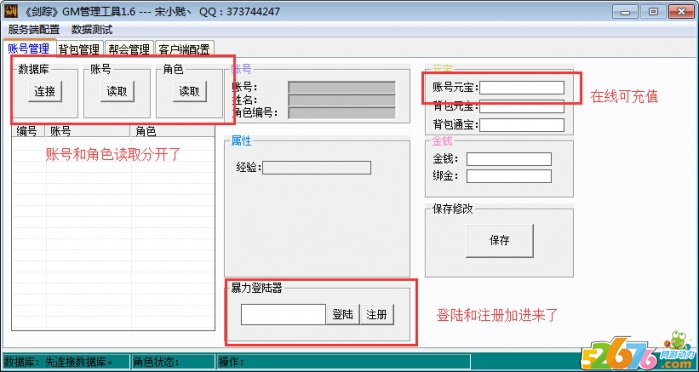Click the 登陆 button
Image resolution: width=699 pixels, height=372 pixels.
[x=343, y=314]
